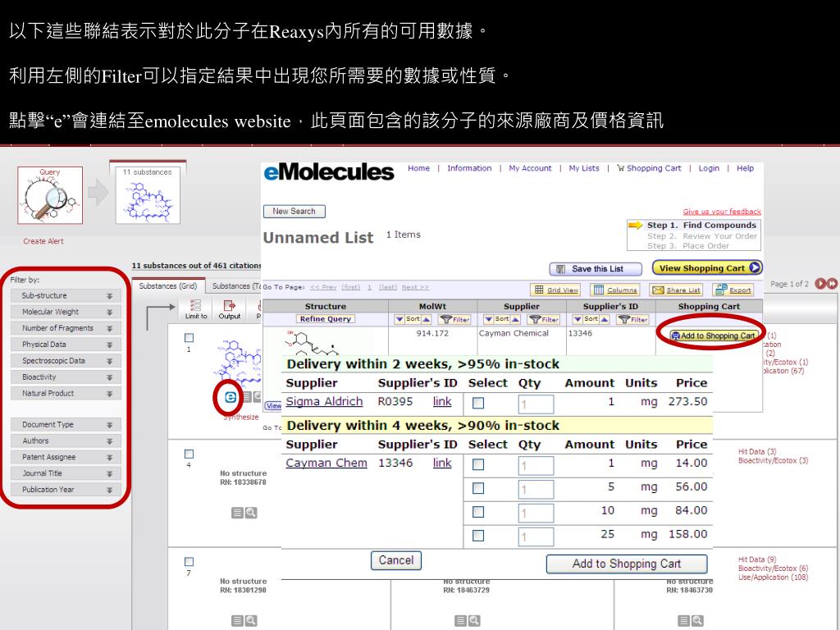Expand the Sub-structure filter
This screenshot has height=630, width=840.
[x=66, y=295]
